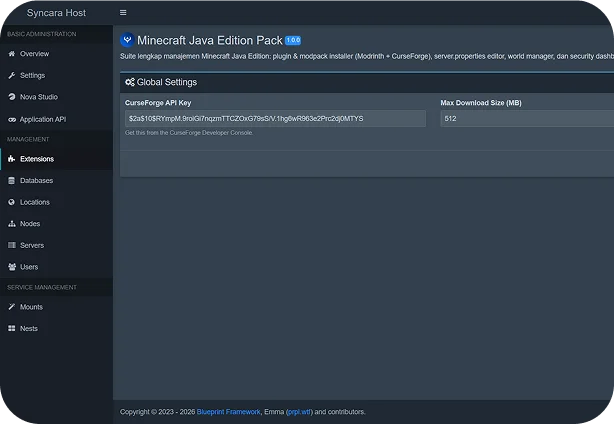Click the Syncara Host brand title

(56, 13)
